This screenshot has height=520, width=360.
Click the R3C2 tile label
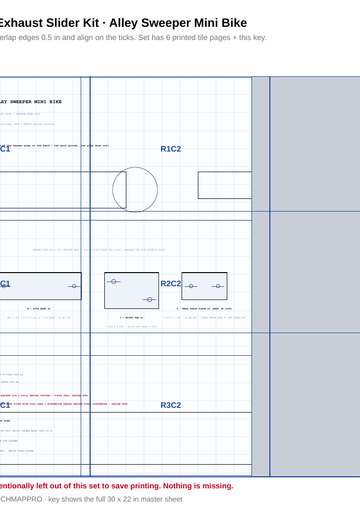(171, 405)
